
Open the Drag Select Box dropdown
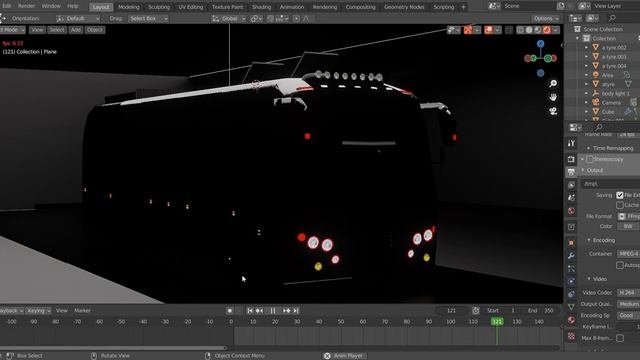[x=148, y=18]
